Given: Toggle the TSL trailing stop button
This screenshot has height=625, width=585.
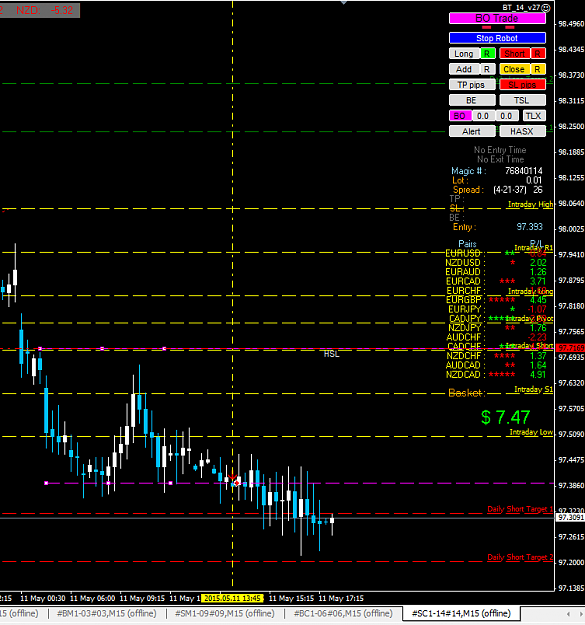Looking at the screenshot, I should (522, 100).
